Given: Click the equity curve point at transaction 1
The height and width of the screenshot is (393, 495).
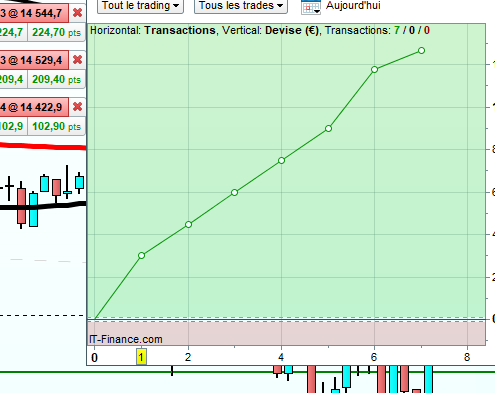Looking at the screenshot, I should (x=141, y=256).
